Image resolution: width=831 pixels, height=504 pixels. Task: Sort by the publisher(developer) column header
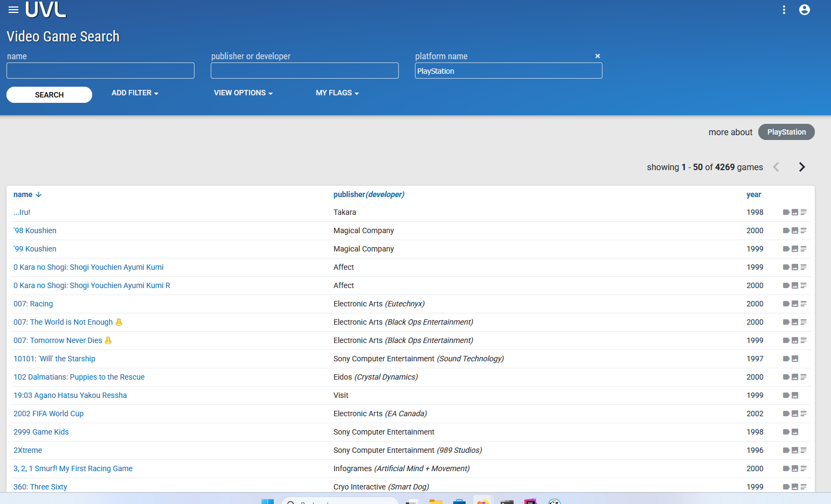click(369, 194)
